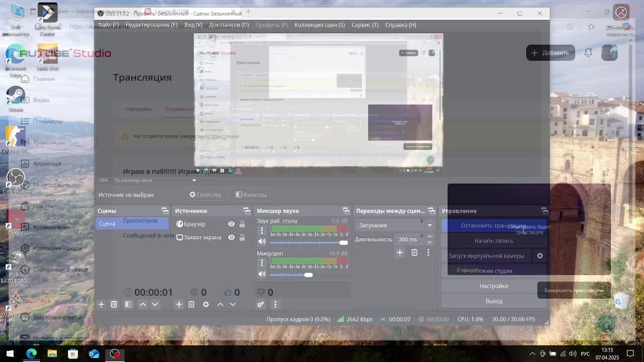Remove the selected scene with trash icon
644x362 pixels.
114,304
